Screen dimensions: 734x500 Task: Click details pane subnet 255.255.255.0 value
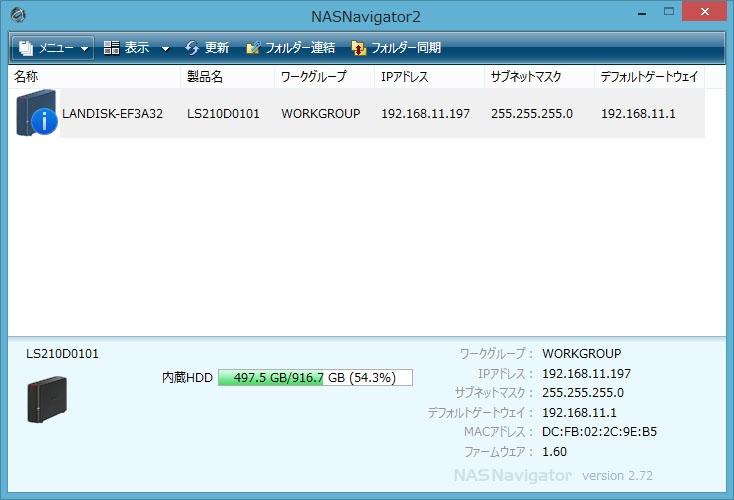(x=583, y=393)
